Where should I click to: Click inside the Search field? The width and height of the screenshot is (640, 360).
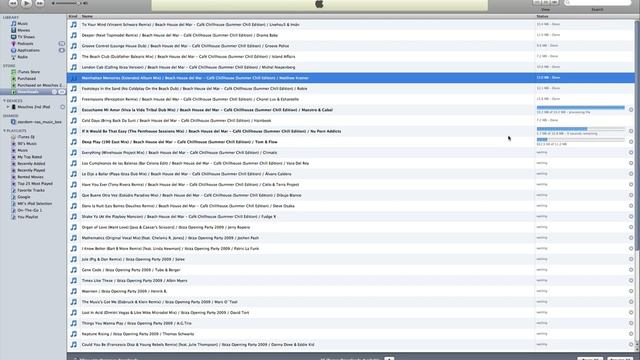[597, 2]
